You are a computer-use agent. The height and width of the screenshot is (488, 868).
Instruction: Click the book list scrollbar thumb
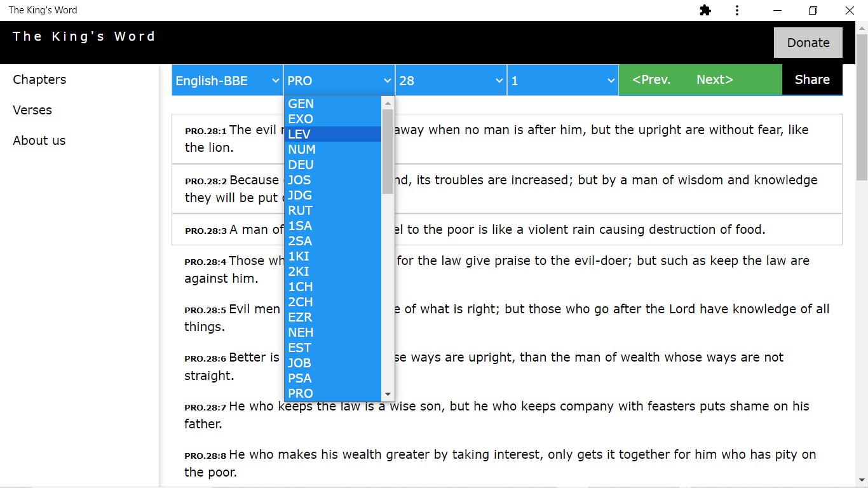(x=388, y=151)
